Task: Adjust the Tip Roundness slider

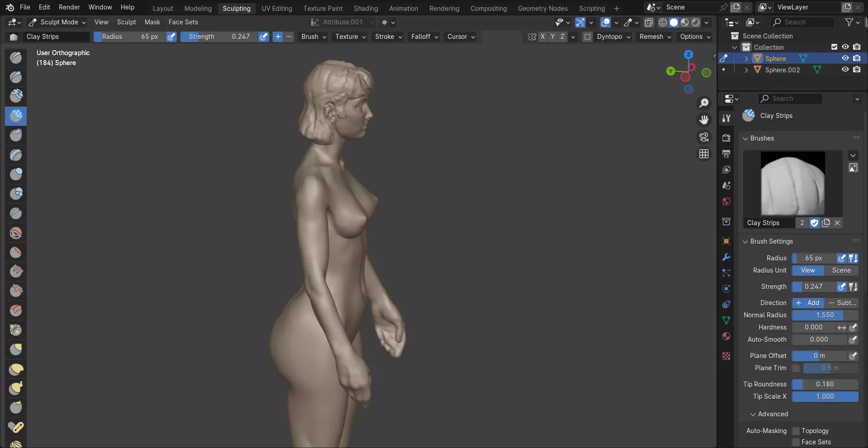Action: [x=825, y=384]
